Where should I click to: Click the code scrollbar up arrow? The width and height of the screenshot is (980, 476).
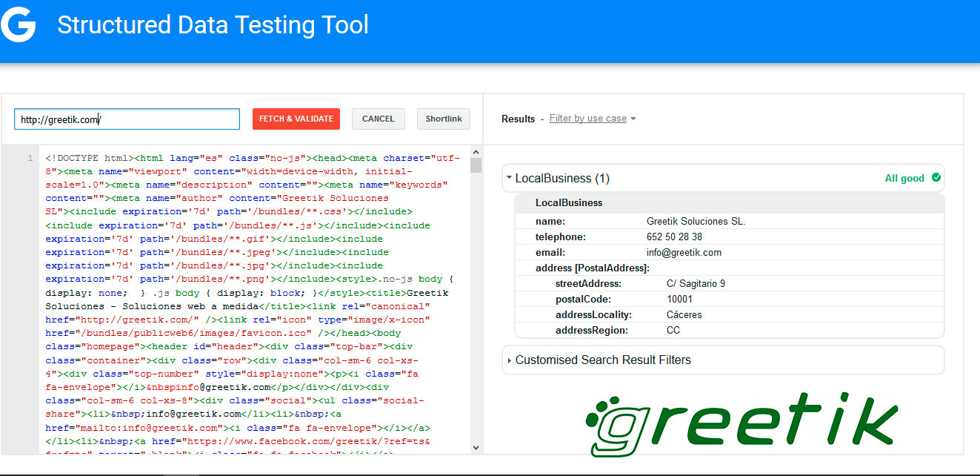pyautogui.click(x=476, y=151)
